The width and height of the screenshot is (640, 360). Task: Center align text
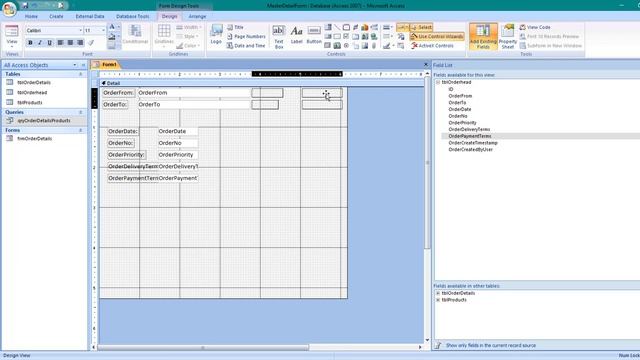pyautogui.click(x=70, y=42)
